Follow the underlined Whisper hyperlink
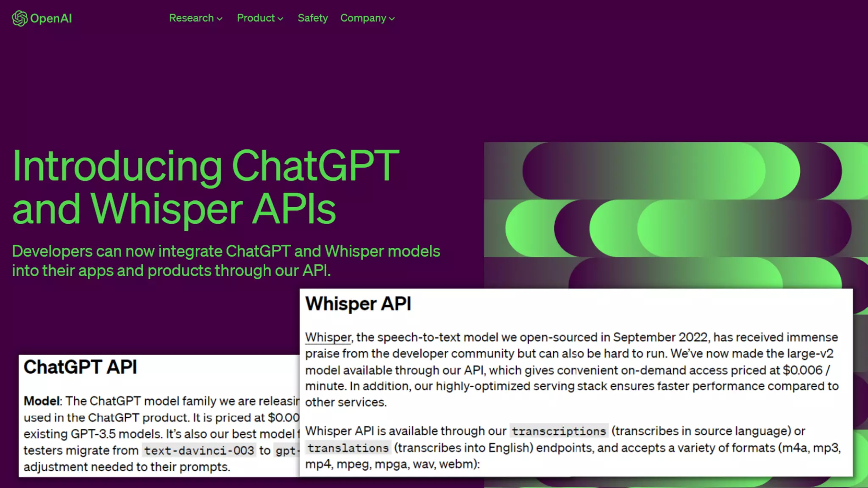 (x=328, y=338)
